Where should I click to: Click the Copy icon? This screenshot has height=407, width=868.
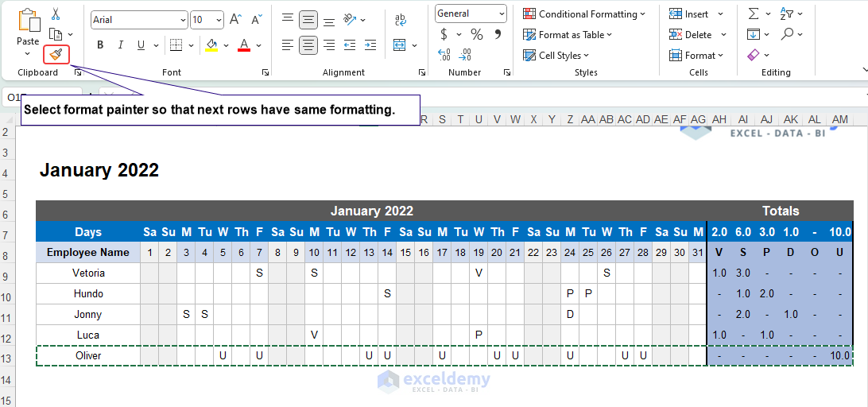pyautogui.click(x=56, y=34)
